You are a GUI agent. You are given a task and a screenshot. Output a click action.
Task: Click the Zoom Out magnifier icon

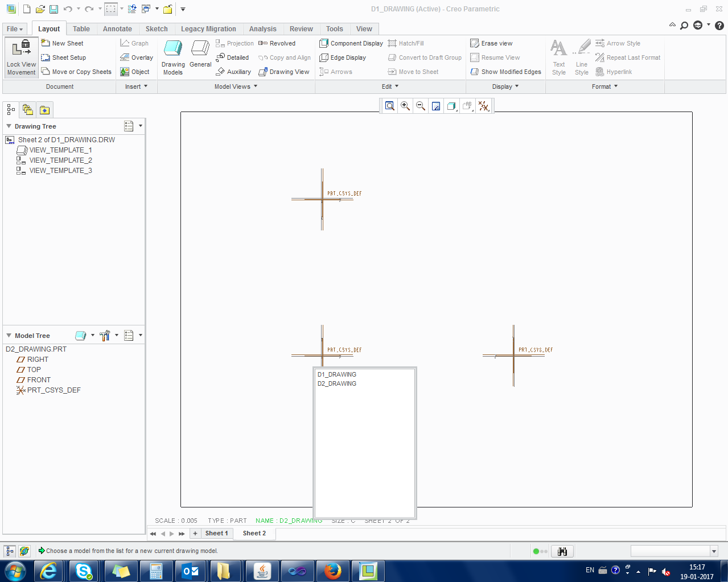click(x=421, y=106)
